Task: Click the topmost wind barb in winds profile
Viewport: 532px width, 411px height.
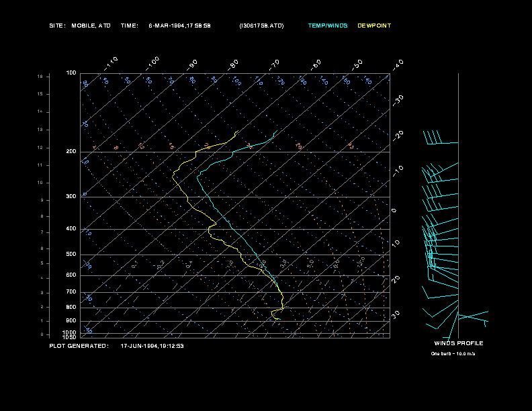Action: click(441, 138)
